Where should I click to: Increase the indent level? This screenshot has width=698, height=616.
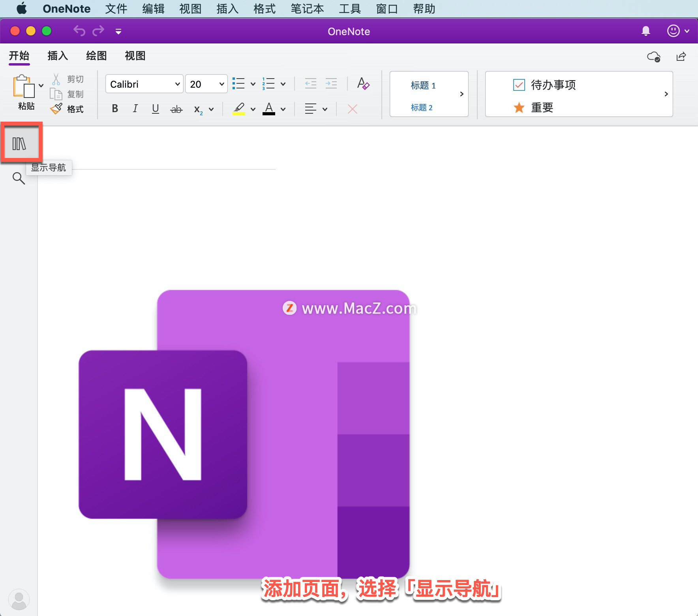331,83
